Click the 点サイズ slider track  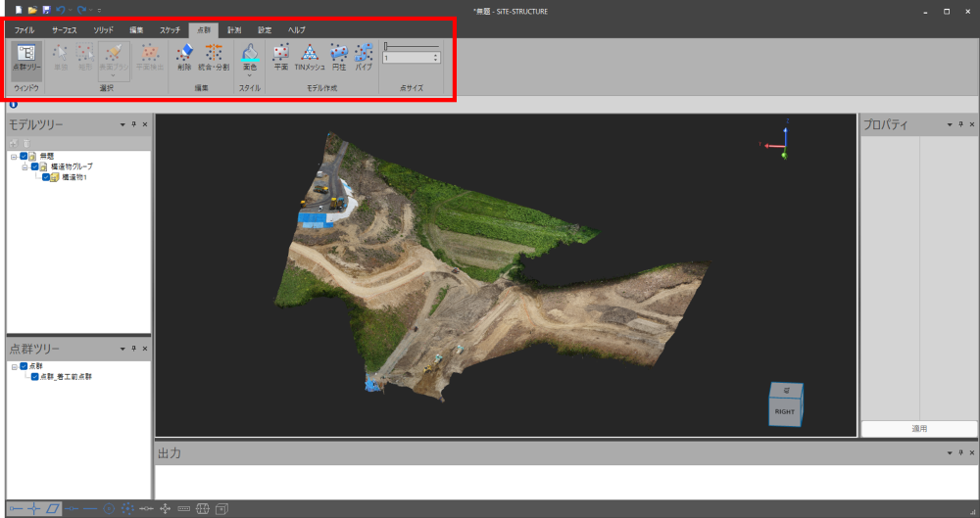coord(412,46)
